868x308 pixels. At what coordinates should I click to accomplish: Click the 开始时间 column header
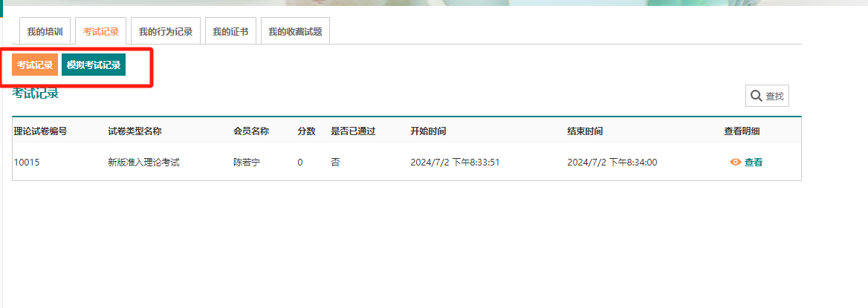pyautogui.click(x=428, y=131)
